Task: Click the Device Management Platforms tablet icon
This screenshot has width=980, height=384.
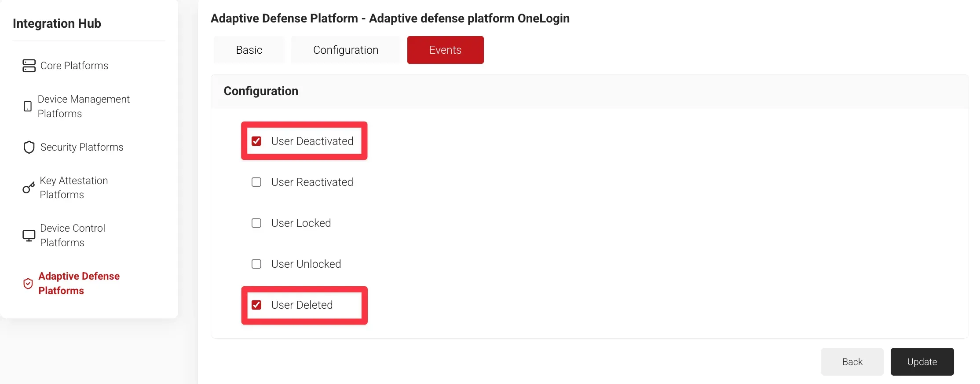Action: [x=28, y=106]
